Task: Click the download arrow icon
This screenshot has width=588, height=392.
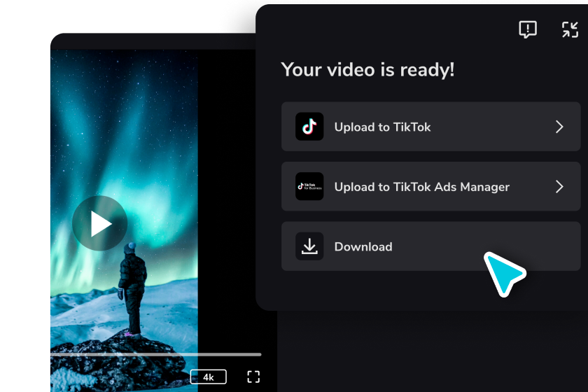Action: [x=309, y=246]
